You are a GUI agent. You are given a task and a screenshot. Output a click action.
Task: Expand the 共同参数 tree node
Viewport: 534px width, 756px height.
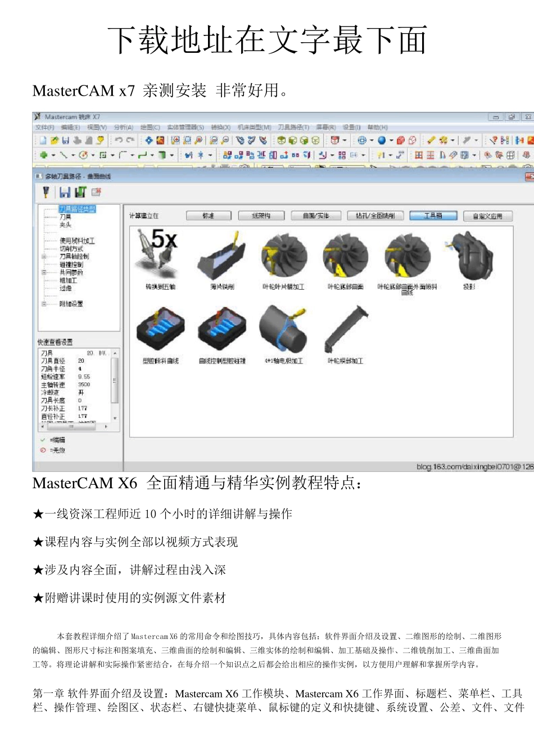coord(43,272)
